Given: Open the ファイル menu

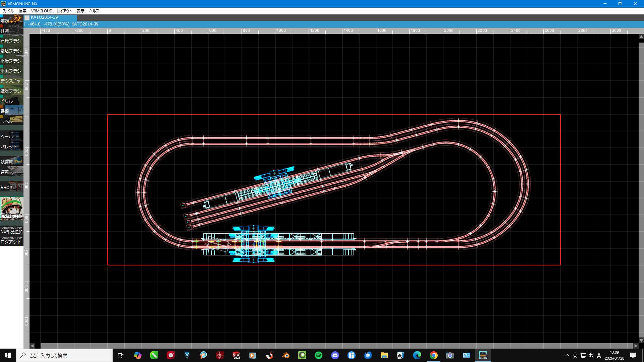Looking at the screenshot, I should (x=8, y=11).
